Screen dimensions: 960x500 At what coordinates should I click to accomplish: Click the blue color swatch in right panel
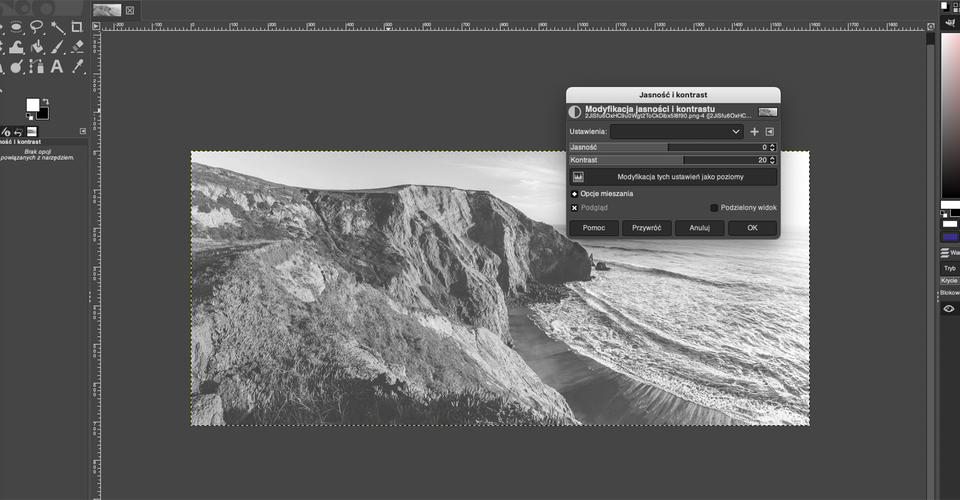pos(950,236)
